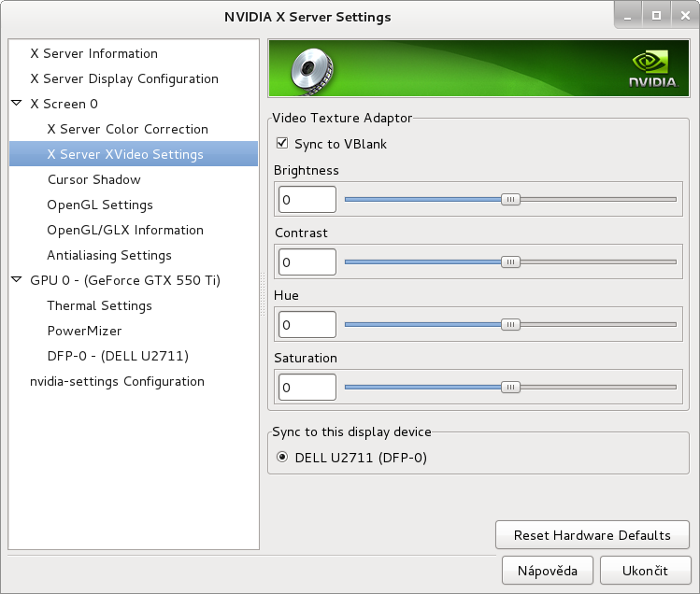
Task: Collapse the GPU 0 GeForce tree node
Action: (17, 280)
